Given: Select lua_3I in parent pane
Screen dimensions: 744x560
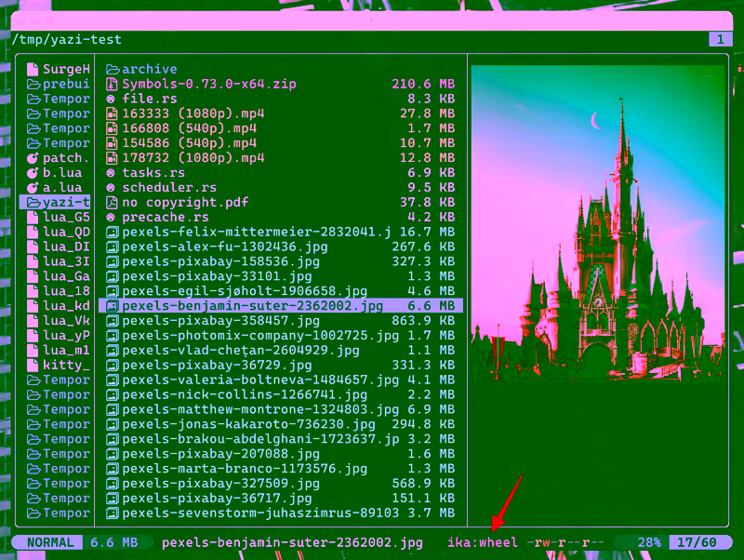Looking at the screenshot, I should (x=55, y=261).
